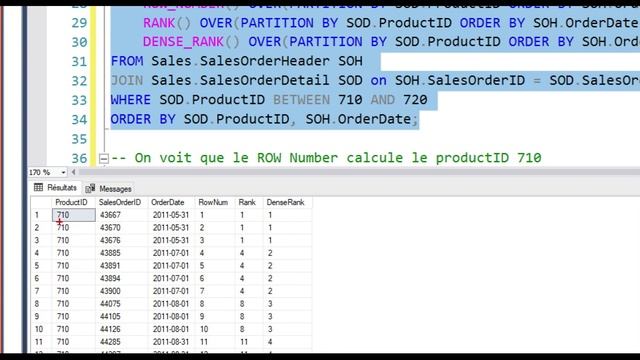Select DenseRank cell in row 44285

coord(288,342)
